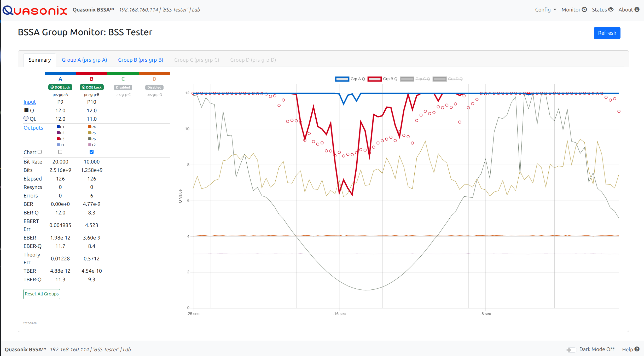This screenshot has width=644, height=356.
Task: Toggle the Chart all-groups checkbox
Action: [x=40, y=152]
